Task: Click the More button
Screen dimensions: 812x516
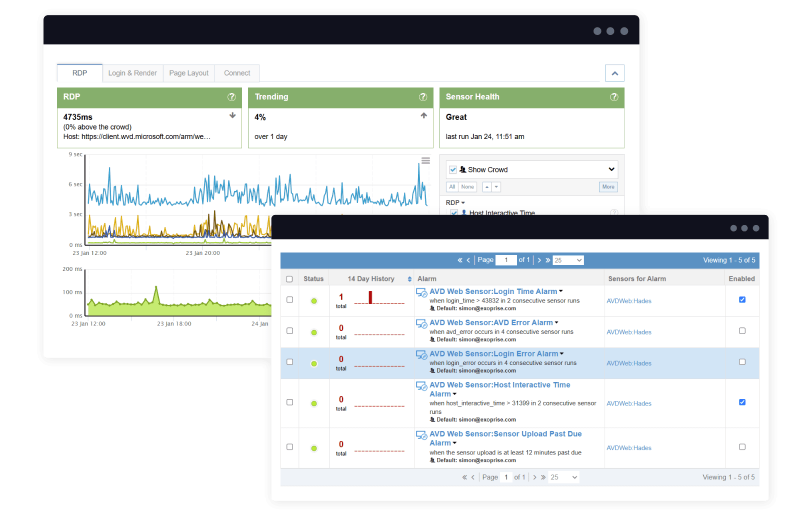Action: click(x=608, y=186)
